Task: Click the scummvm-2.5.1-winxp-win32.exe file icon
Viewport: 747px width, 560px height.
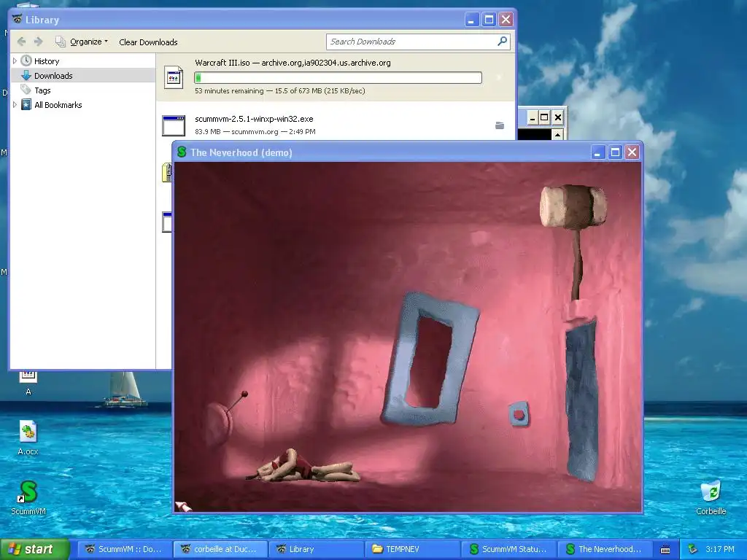Action: coord(174,125)
